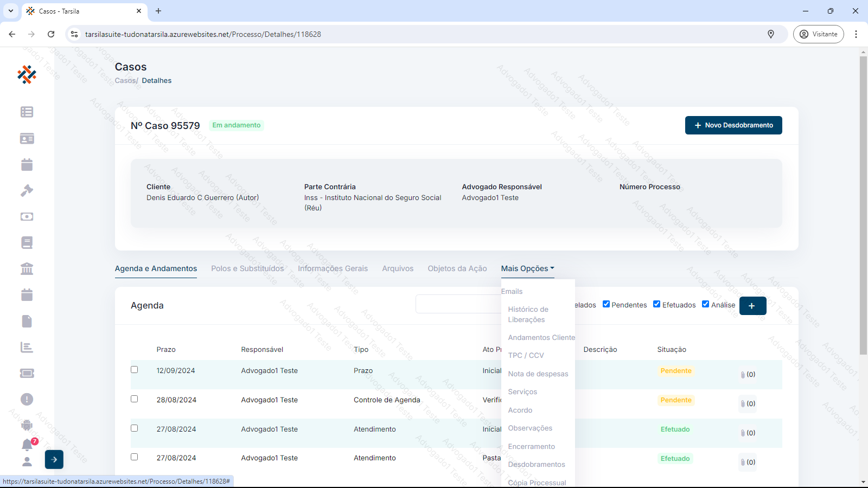Image resolution: width=868 pixels, height=488 pixels.
Task: Click the robot icon in sidebar
Action: pyautogui.click(x=27, y=425)
